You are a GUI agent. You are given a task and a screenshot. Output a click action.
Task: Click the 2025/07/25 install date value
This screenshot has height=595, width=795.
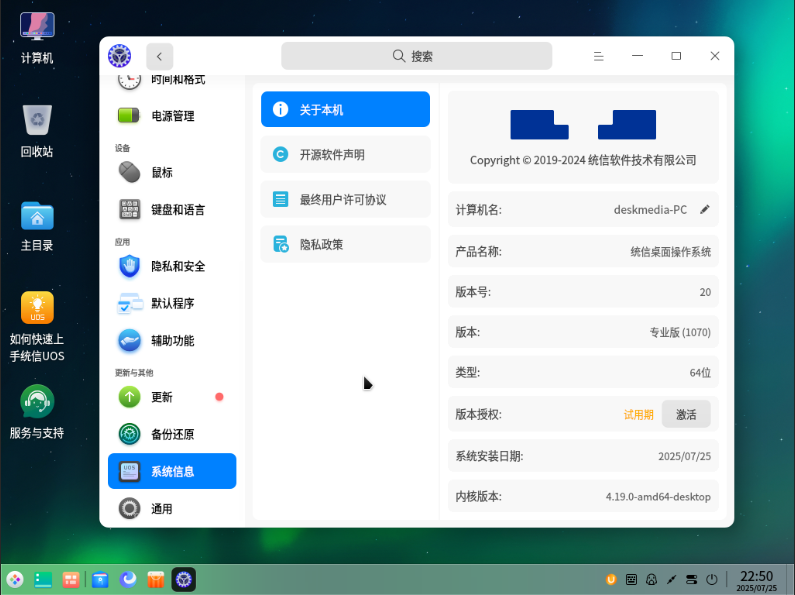point(684,456)
